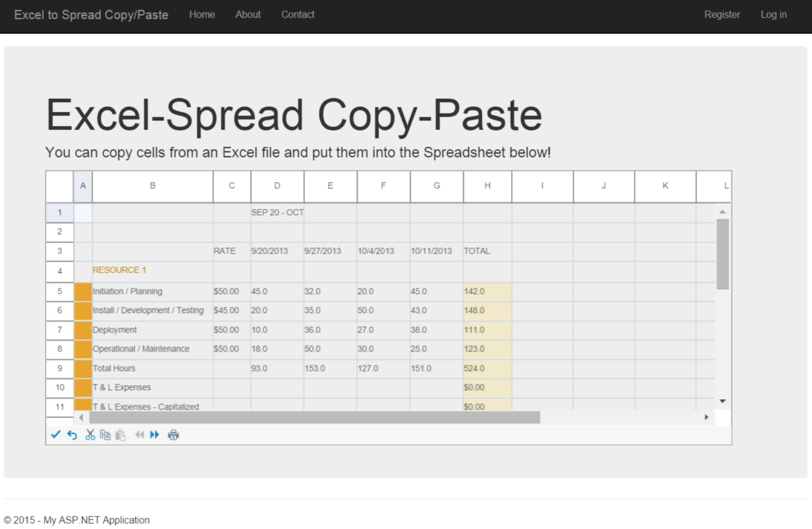This screenshot has height=529, width=812.
Task: Open the Home menu item
Action: point(202,15)
